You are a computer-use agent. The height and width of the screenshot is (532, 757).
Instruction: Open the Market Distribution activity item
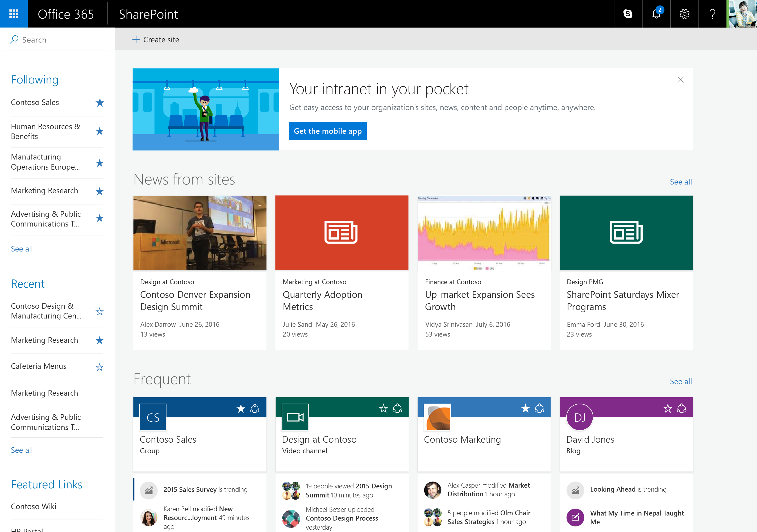[489, 490]
